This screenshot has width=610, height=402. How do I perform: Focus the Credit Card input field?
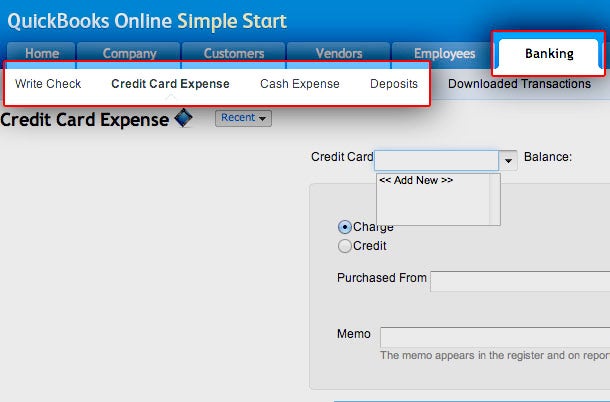pyautogui.click(x=436, y=160)
